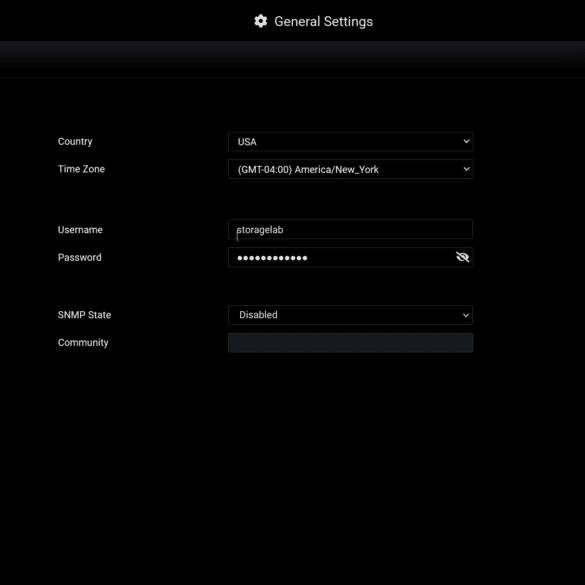Click the Password label
585x585 pixels.
pos(79,257)
